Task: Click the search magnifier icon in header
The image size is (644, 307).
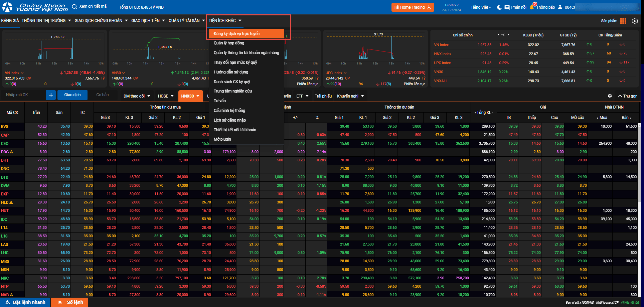Action: pos(74,7)
